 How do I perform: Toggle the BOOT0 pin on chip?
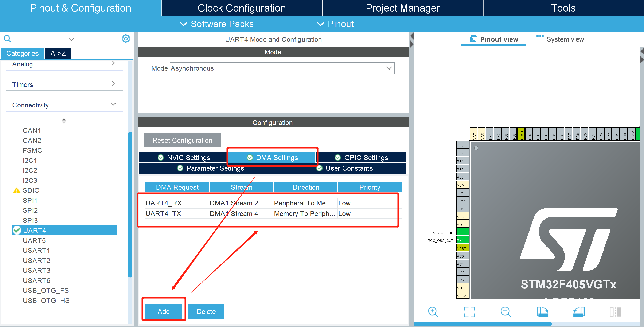(x=522, y=134)
